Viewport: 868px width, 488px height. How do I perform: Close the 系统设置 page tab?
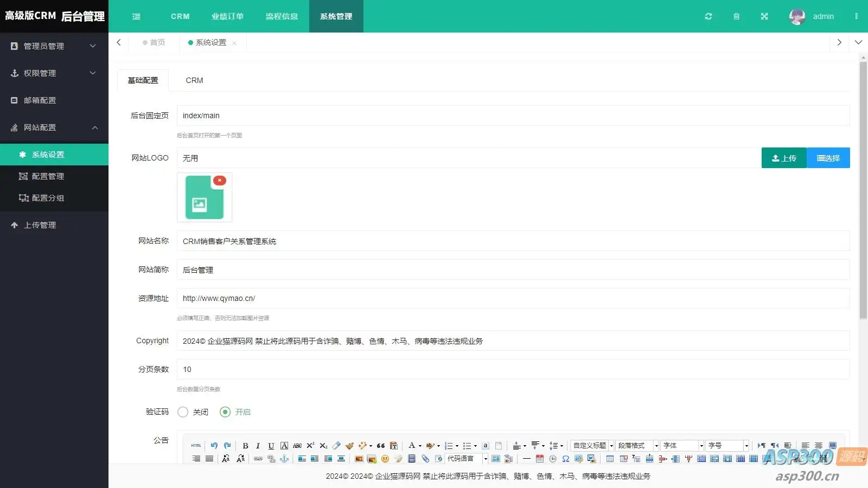pos(234,43)
